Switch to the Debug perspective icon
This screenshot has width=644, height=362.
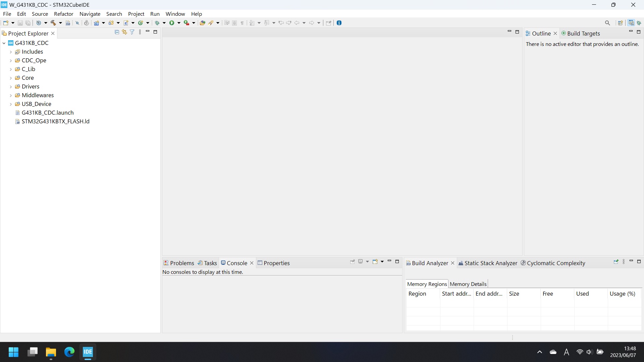coord(639,23)
